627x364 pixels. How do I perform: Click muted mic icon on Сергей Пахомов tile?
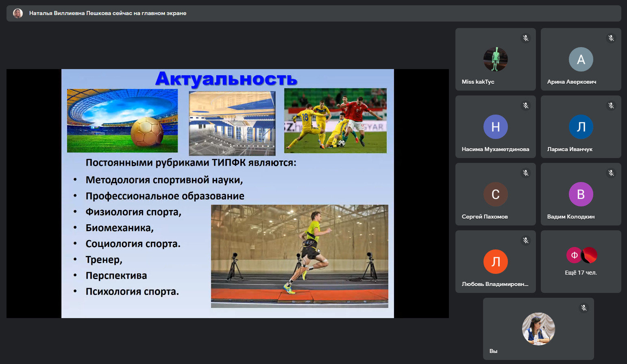(526, 173)
